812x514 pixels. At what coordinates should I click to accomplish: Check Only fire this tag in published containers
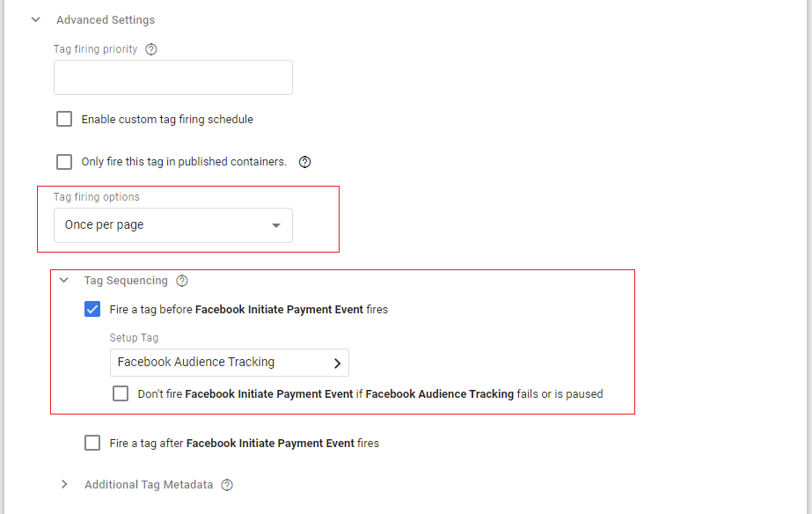pos(64,162)
